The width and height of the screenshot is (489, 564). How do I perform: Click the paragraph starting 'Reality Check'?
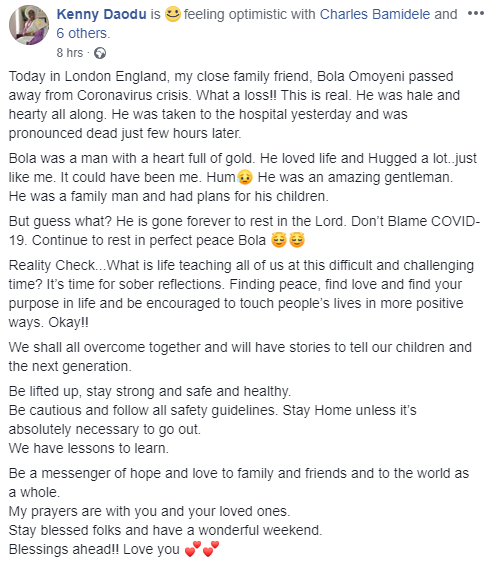coord(242,294)
